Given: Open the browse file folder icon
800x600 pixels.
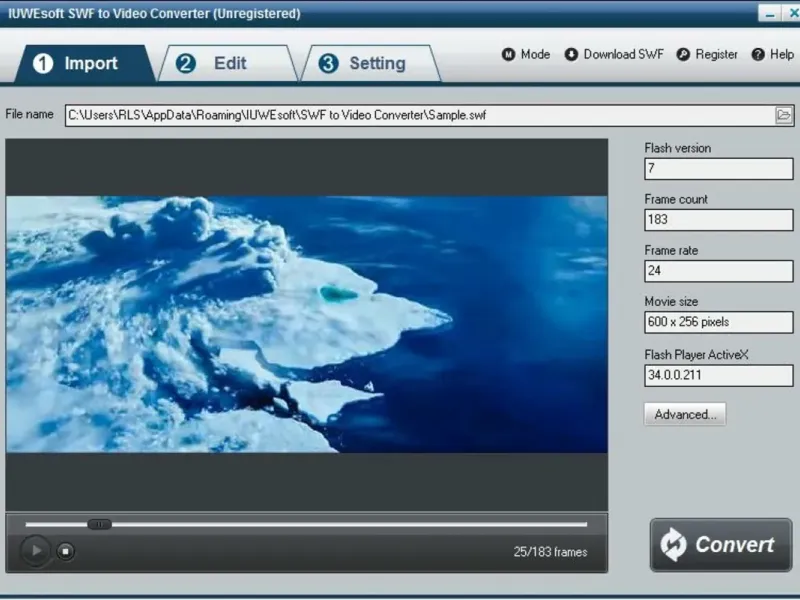Looking at the screenshot, I should 784,115.
